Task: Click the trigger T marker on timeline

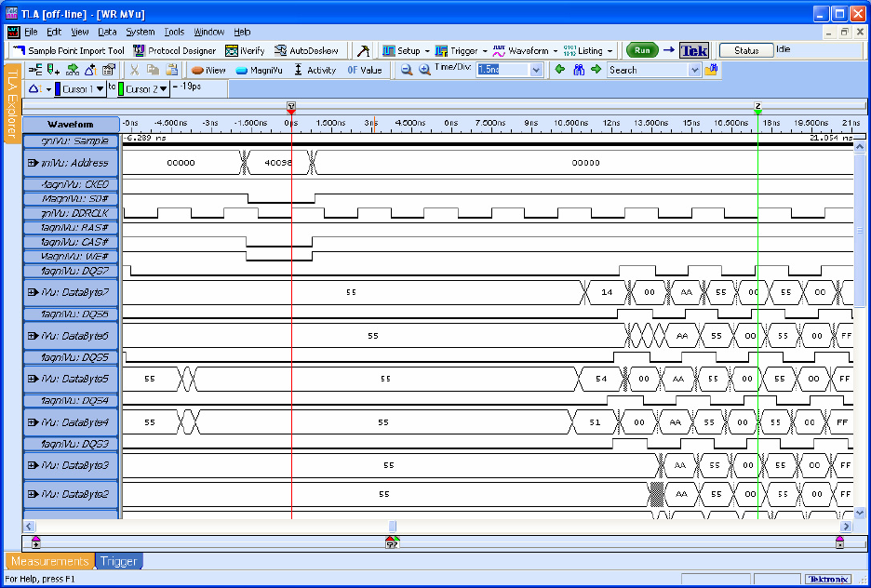Action: [x=291, y=107]
